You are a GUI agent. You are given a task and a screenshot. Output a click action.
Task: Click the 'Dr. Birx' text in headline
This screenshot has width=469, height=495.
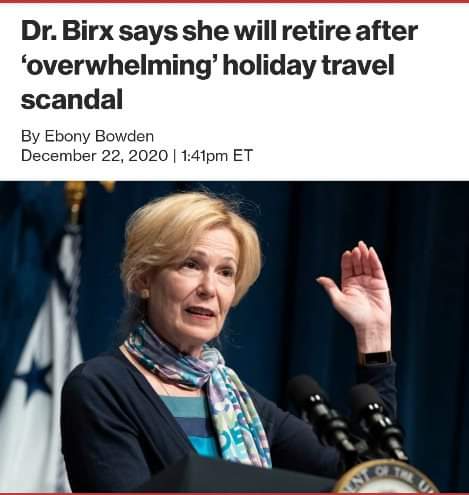pyautogui.click(x=64, y=31)
